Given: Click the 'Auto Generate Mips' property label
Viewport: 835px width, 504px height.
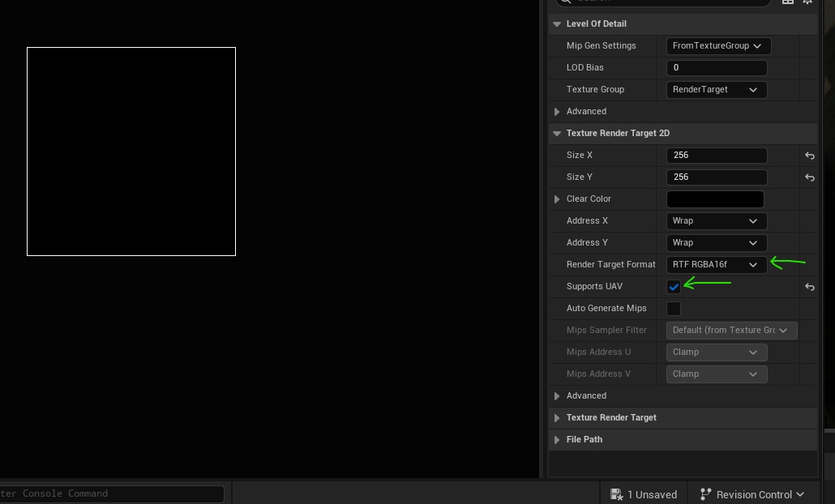Looking at the screenshot, I should pos(606,308).
